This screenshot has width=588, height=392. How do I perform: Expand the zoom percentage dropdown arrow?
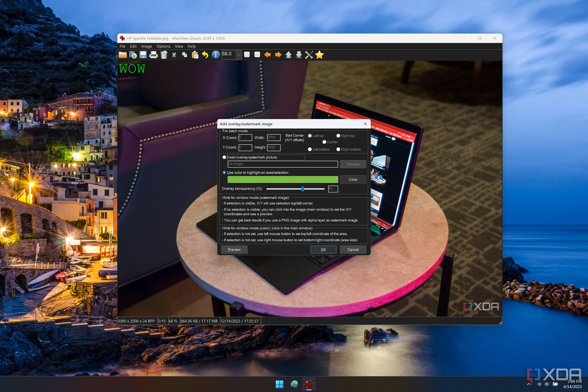pos(239,55)
